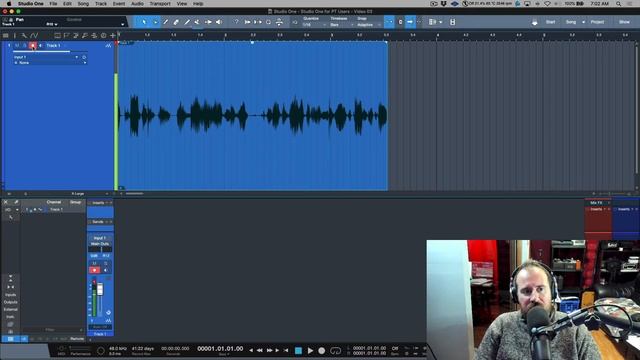Image resolution: width=640 pixels, height=360 pixels.
Task: Switch to the Project page
Action: tap(597, 22)
